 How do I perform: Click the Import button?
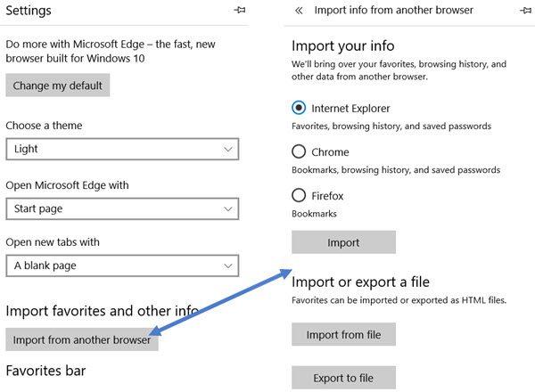343,242
